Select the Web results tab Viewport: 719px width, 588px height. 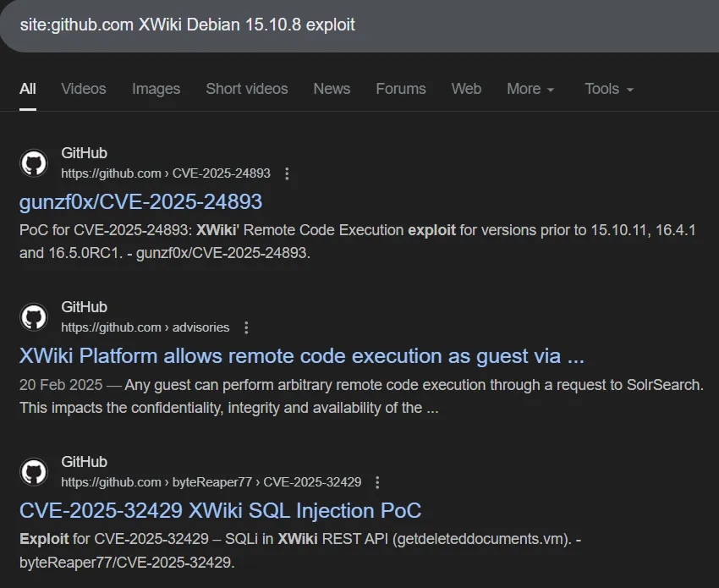coord(466,89)
